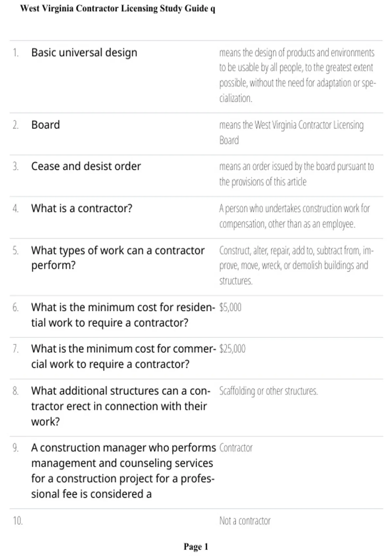Click the $25,000 answer
Viewport: 392px width, 556px height.
tap(232, 349)
